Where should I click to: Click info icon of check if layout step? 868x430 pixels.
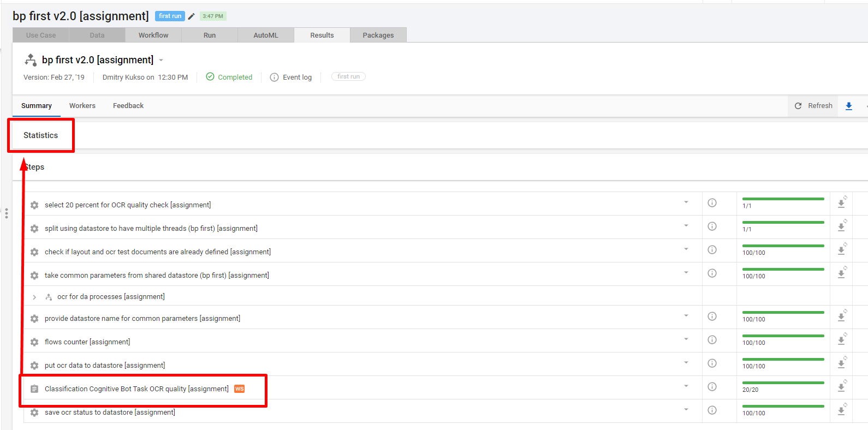point(712,250)
